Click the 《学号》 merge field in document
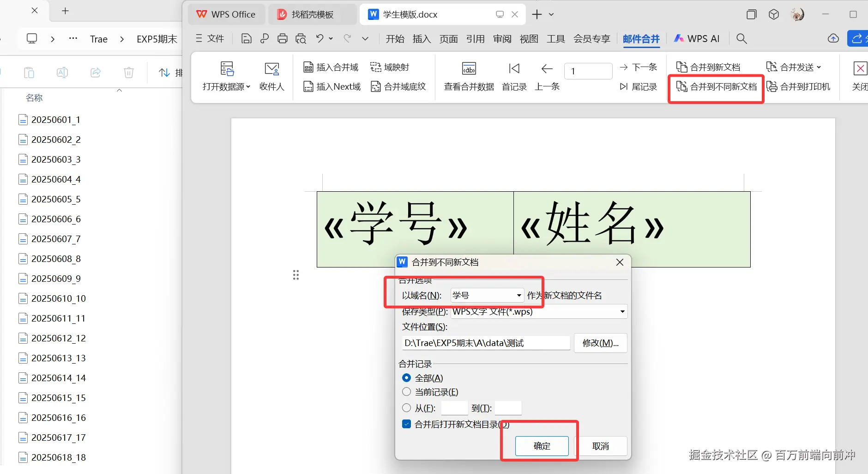 [396, 225]
